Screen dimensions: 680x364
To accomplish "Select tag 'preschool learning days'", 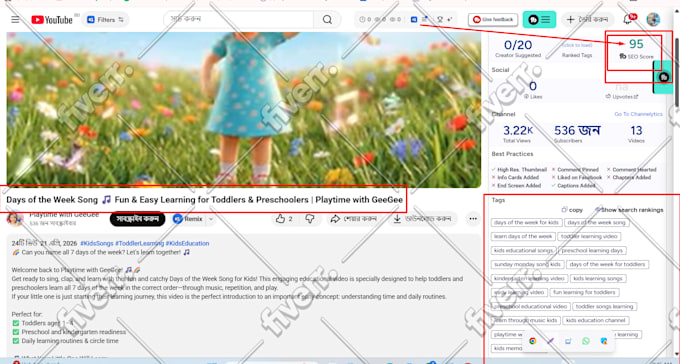I will pyautogui.click(x=592, y=250).
